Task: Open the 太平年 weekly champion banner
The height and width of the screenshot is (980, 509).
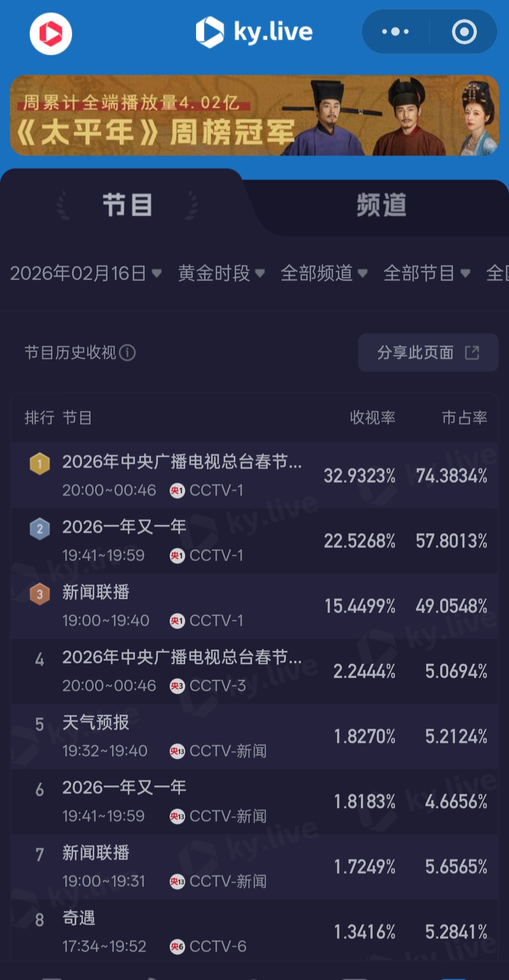Action: [254, 116]
